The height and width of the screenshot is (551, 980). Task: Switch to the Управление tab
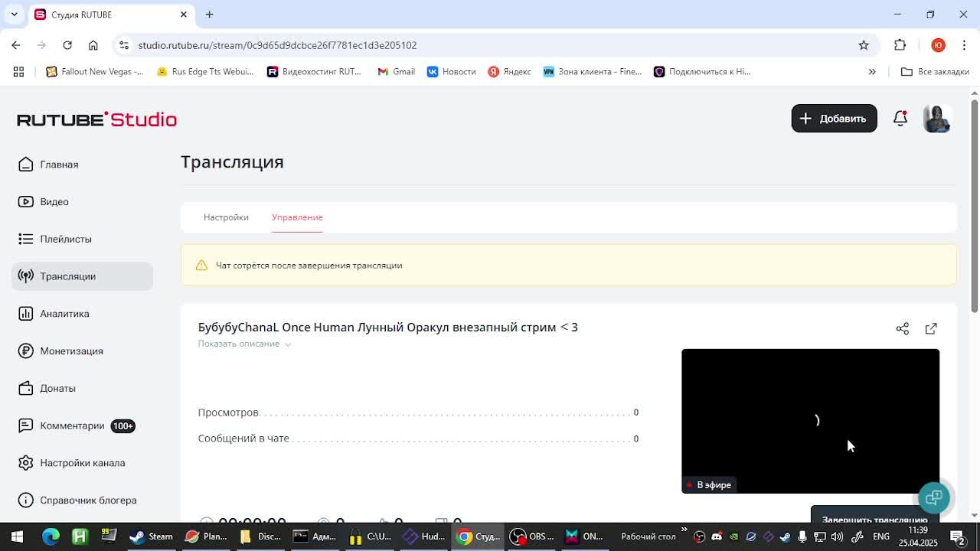(297, 217)
